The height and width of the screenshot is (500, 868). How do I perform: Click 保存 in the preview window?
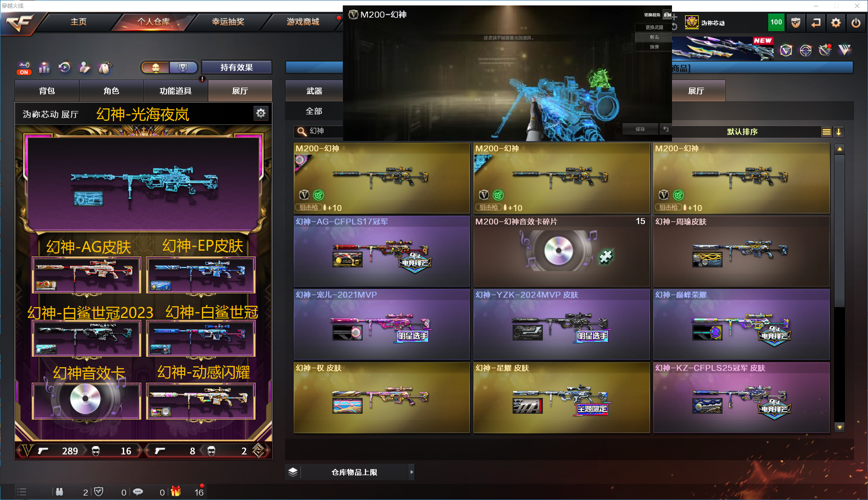click(640, 129)
